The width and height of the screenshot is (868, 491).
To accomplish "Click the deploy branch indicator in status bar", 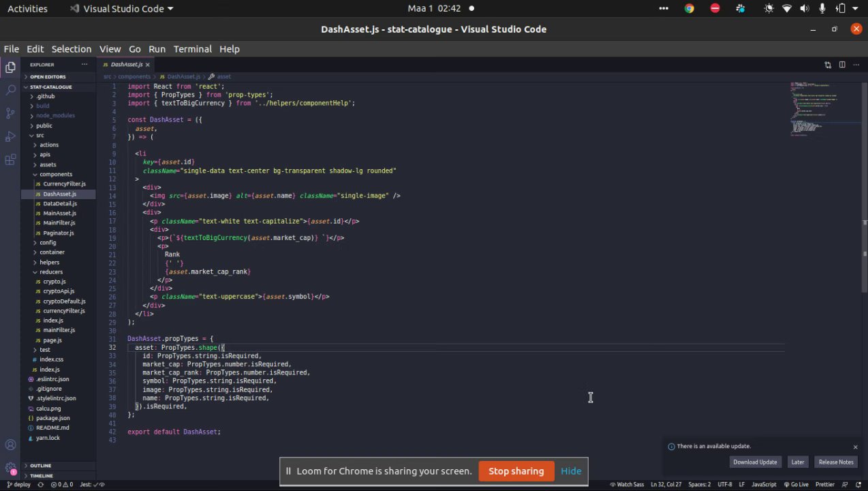I will [18, 484].
